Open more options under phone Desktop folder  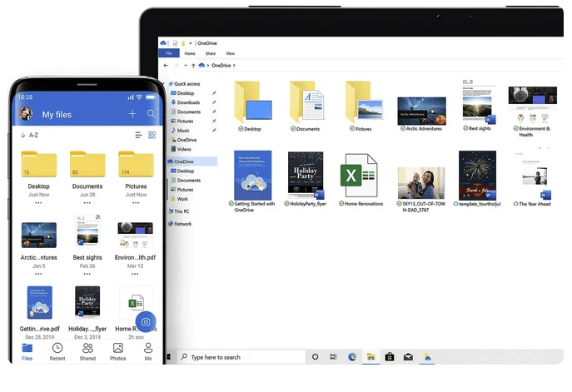[38, 203]
